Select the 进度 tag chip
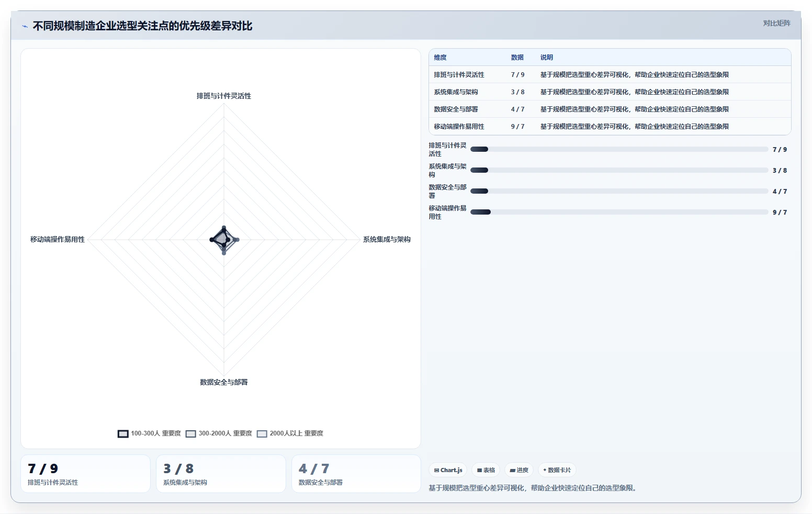This screenshot has height=514, width=812. 519,470
